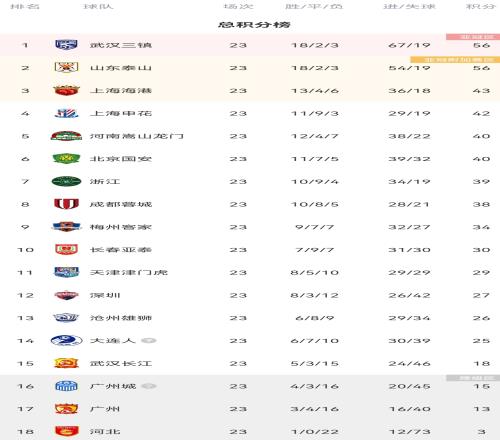500x440 pixels.
Task: Tap the 河南嵩山龙门 team badge
Action: tap(66, 136)
